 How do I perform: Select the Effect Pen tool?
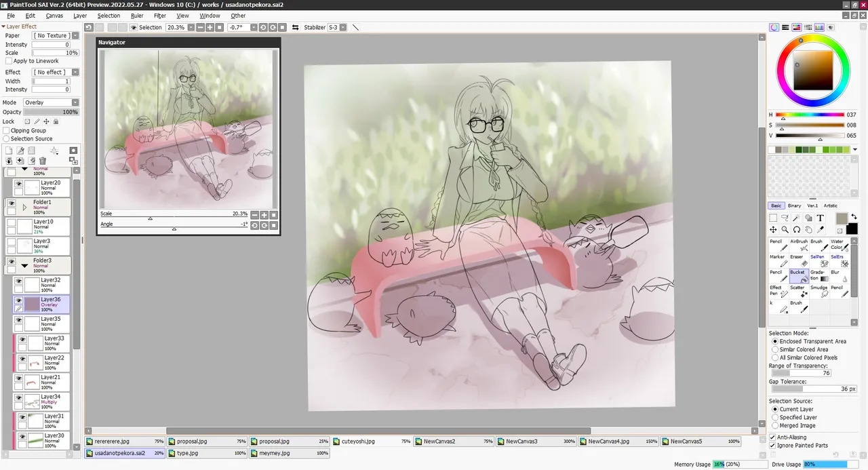[778, 292]
